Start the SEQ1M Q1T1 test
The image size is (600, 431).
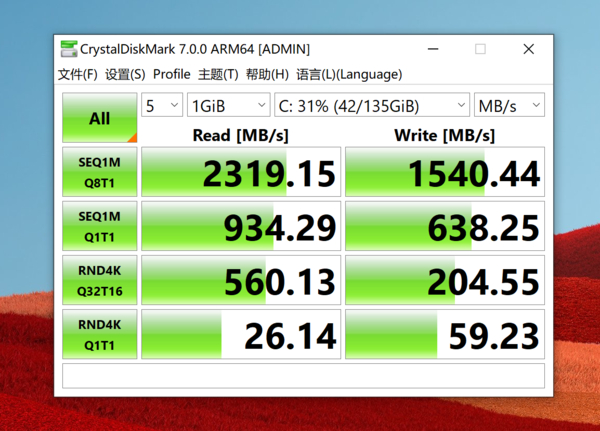[99, 226]
